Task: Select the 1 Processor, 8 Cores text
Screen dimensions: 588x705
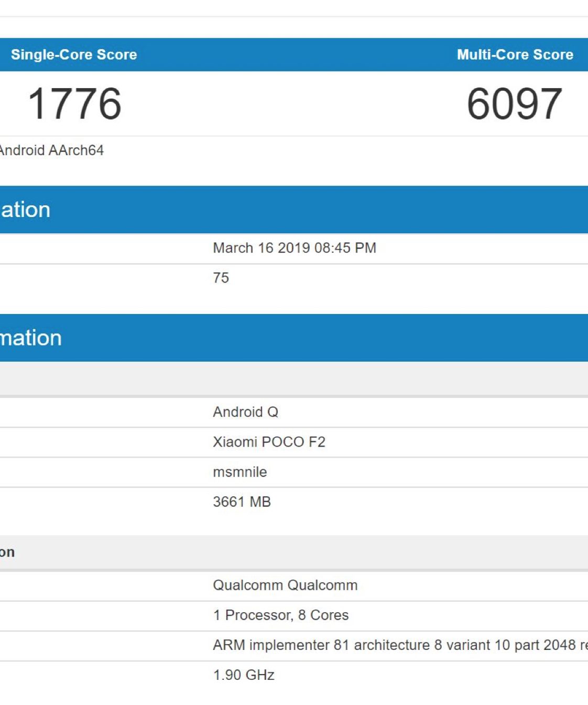Action: pyautogui.click(x=280, y=615)
